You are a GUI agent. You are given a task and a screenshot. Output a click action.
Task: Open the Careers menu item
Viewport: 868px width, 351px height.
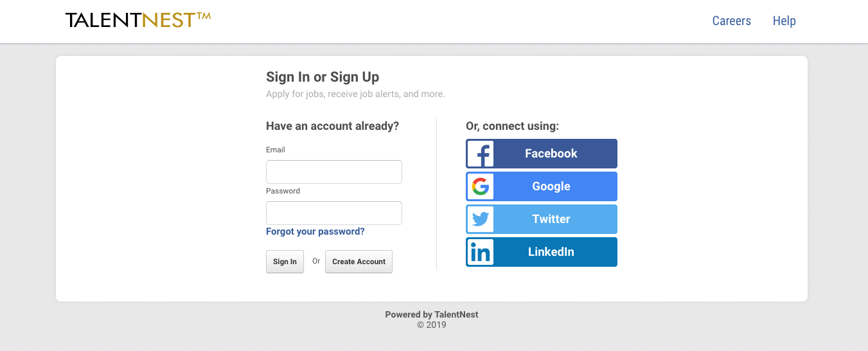pyautogui.click(x=732, y=21)
